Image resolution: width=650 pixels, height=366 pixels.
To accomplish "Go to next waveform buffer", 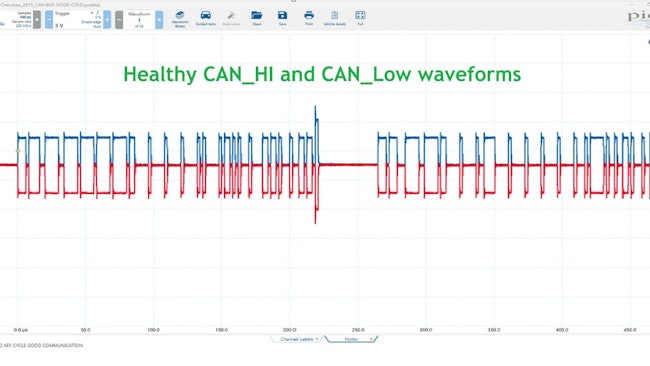I will coord(159,19).
